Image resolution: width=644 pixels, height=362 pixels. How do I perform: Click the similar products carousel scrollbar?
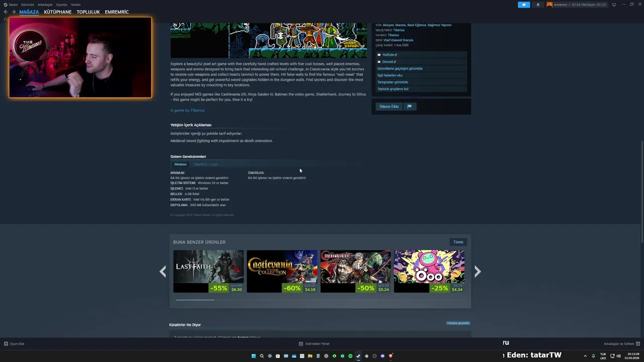click(195, 300)
